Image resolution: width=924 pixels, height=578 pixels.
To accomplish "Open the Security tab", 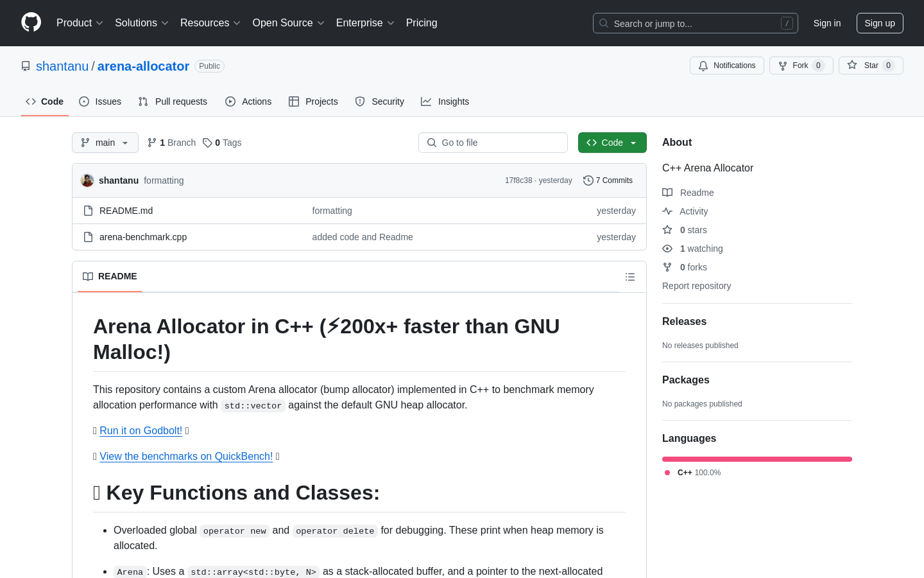I will [380, 101].
